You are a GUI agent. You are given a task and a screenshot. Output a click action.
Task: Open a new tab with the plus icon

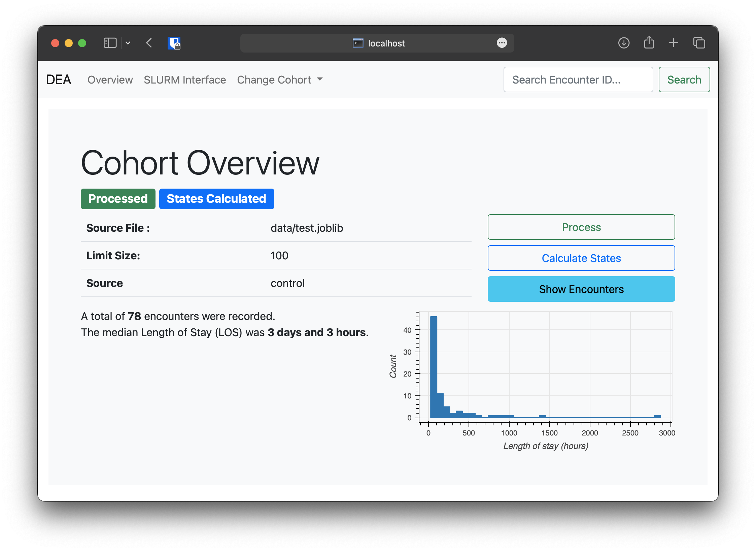pos(674,43)
